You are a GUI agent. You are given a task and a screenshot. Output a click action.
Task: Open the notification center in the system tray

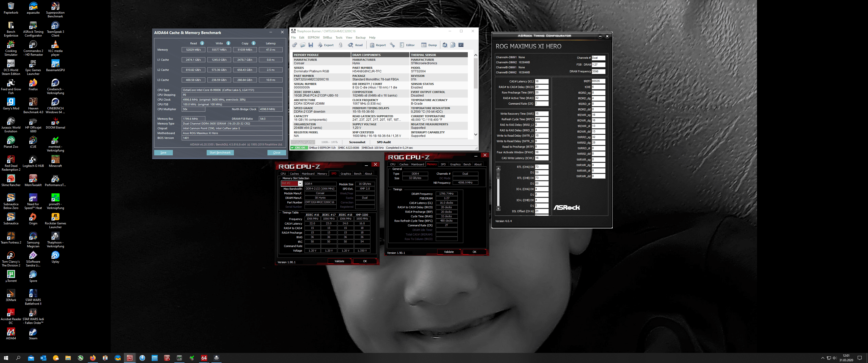point(860,358)
